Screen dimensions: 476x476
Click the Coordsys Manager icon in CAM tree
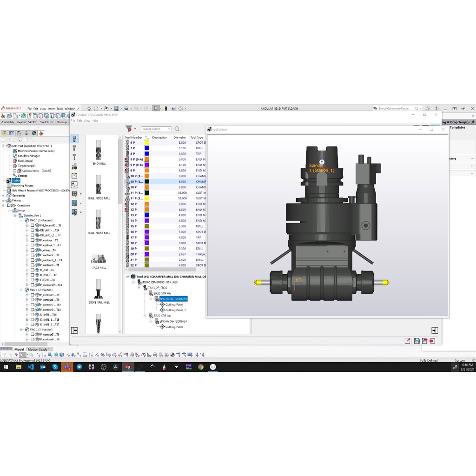pyautogui.click(x=14, y=156)
